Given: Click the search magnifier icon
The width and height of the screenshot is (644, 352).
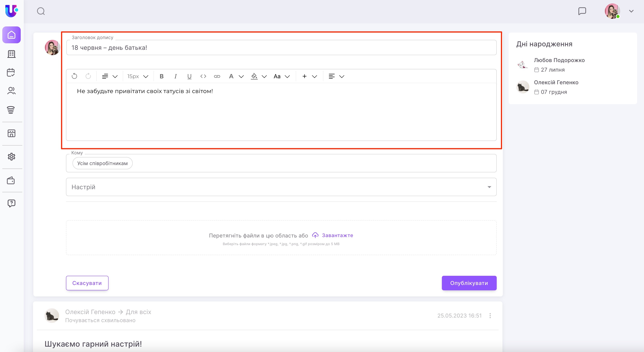Looking at the screenshot, I should pos(41,11).
